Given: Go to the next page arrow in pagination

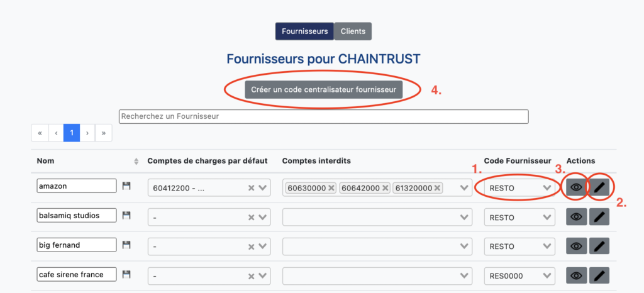Looking at the screenshot, I should pyautogui.click(x=87, y=133).
